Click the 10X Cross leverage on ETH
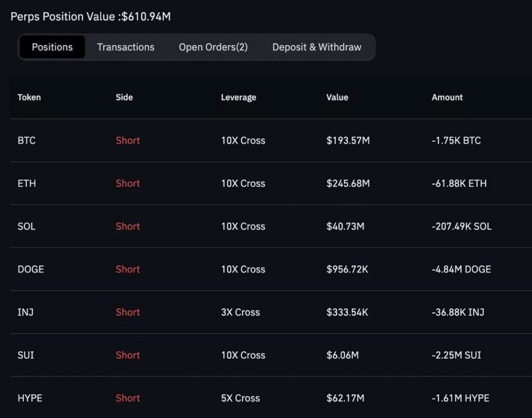Viewport: 532px width, 418px height. [x=242, y=184]
